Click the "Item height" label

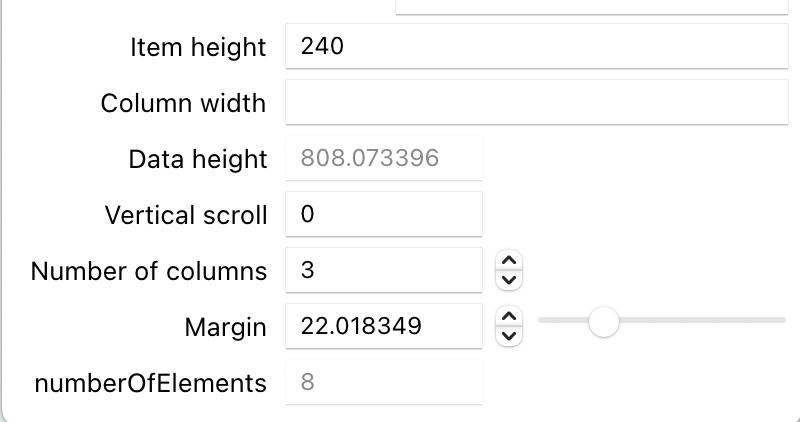click(x=198, y=47)
